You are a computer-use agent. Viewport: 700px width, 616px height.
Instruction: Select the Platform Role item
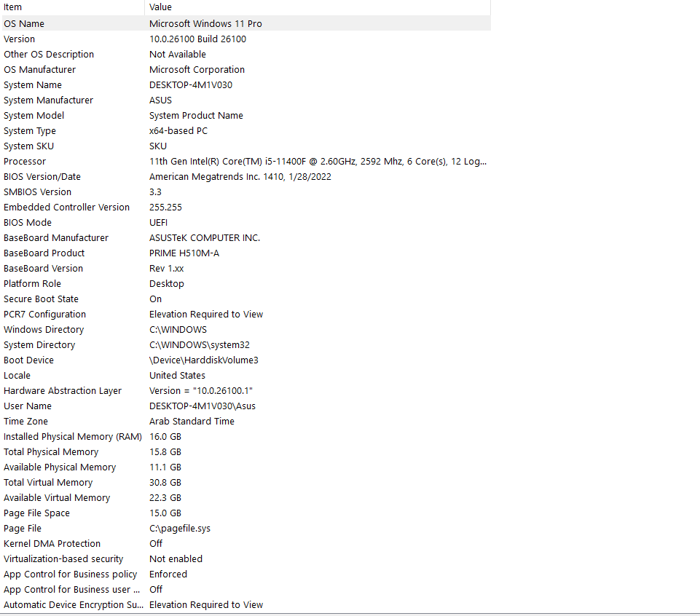[x=32, y=284]
